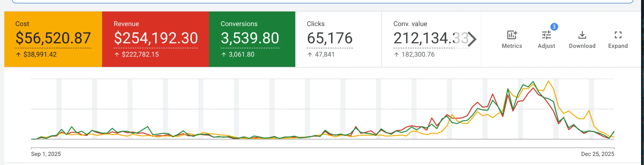Expand the chart to full screen
This screenshot has height=165, width=644.
coord(618,35)
